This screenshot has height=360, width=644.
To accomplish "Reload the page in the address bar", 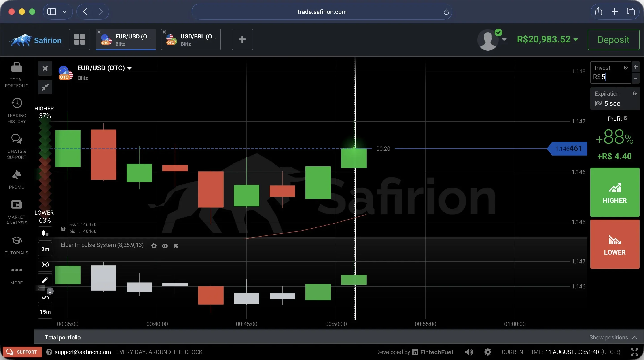I will [446, 11].
